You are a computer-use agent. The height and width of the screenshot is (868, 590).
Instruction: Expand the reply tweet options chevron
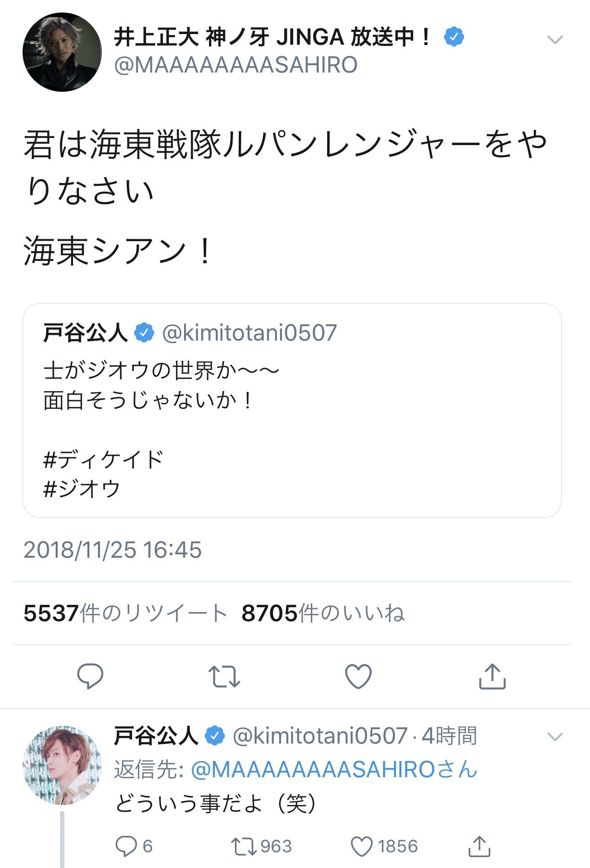555,736
